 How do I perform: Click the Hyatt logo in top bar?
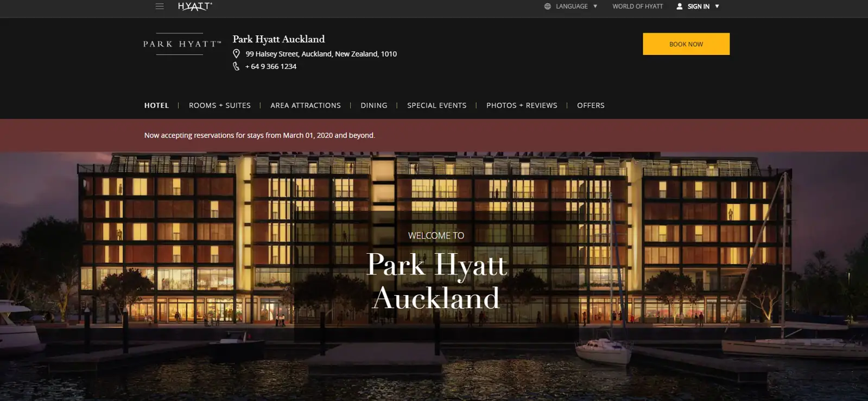pyautogui.click(x=195, y=7)
